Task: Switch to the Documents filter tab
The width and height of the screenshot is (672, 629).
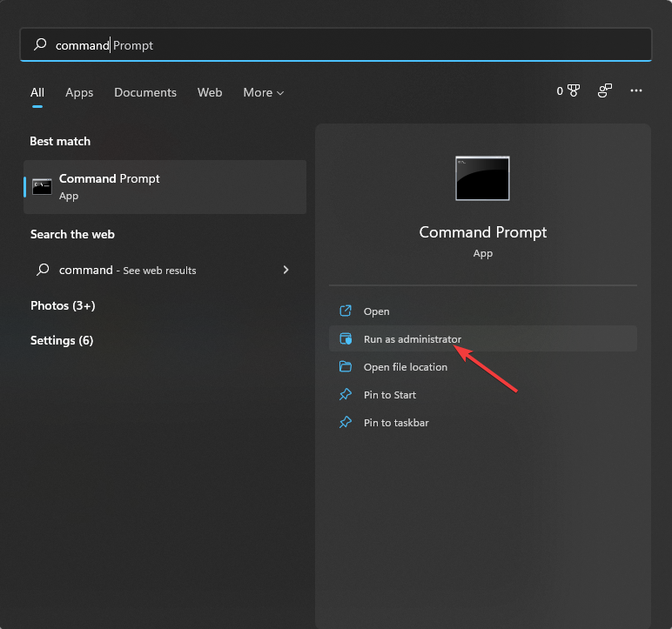Action: pos(145,92)
